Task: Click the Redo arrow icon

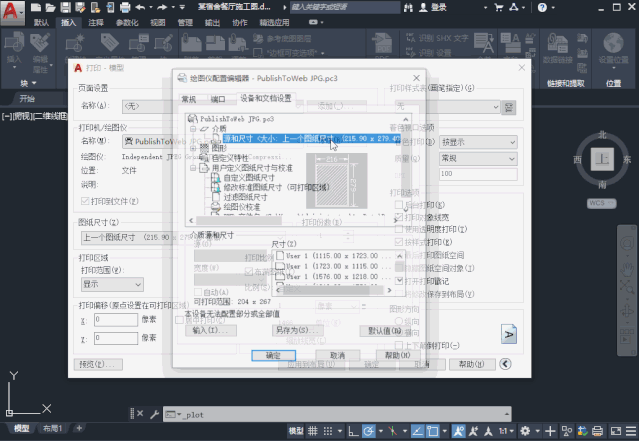Action: (162, 7)
